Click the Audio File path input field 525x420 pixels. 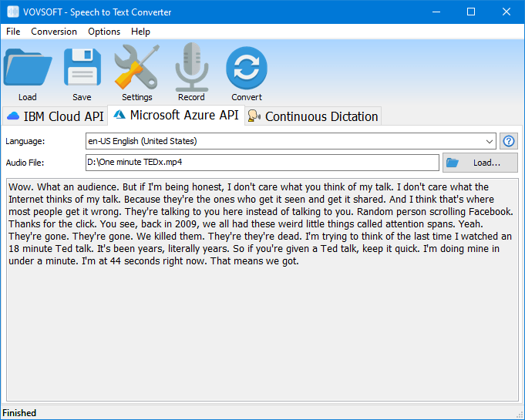tap(262, 163)
